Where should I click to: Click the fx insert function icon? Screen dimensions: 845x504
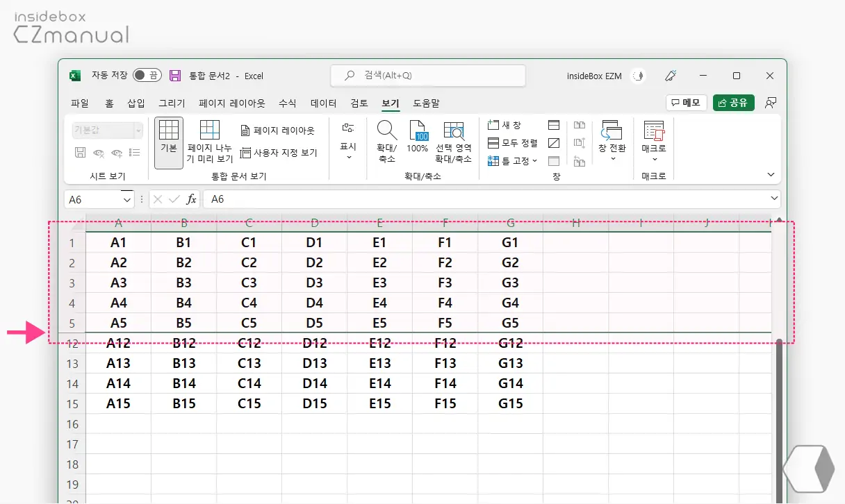[191, 199]
